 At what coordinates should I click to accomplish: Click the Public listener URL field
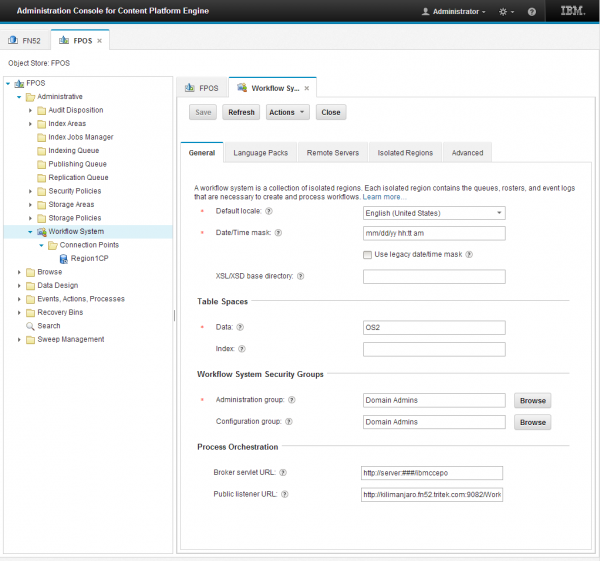tap(432, 495)
